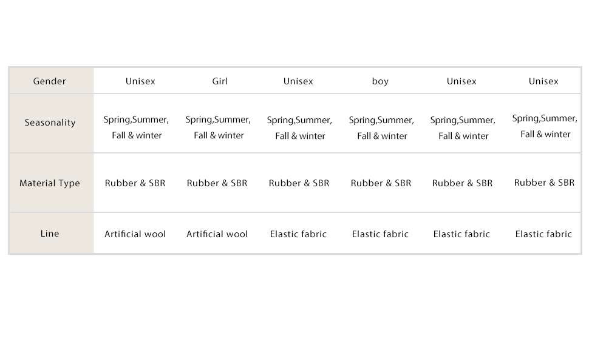Image resolution: width=589 pixels, height=364 pixels.
Task: Click the first Rubber & SBR cell
Action: click(x=135, y=183)
